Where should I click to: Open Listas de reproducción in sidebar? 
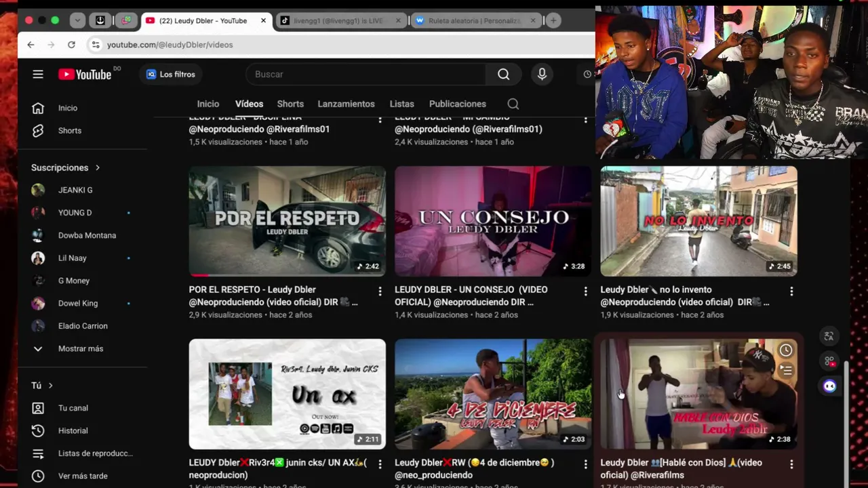83,453
